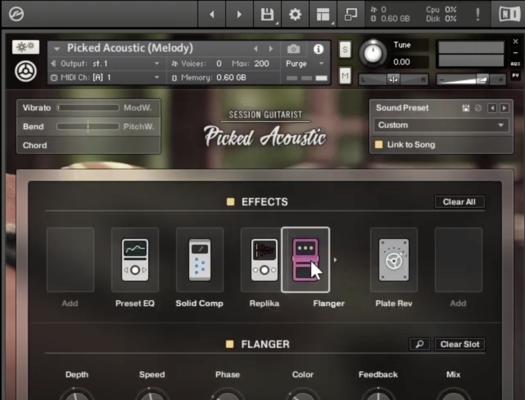525x400 pixels.
Task: Click the Flanger Feedback knob
Action: [378, 394]
